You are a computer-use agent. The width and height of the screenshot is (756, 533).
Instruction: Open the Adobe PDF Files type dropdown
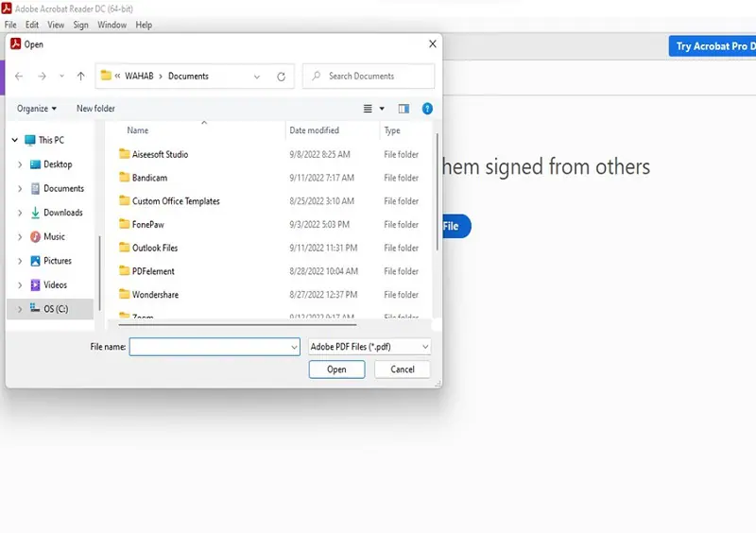(x=369, y=347)
